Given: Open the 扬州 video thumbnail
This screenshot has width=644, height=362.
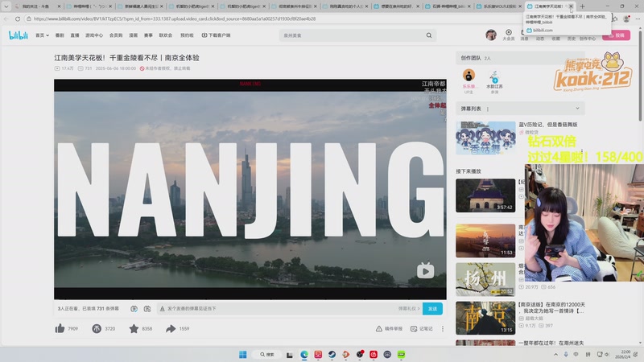Looking at the screenshot, I should pyautogui.click(x=485, y=279).
